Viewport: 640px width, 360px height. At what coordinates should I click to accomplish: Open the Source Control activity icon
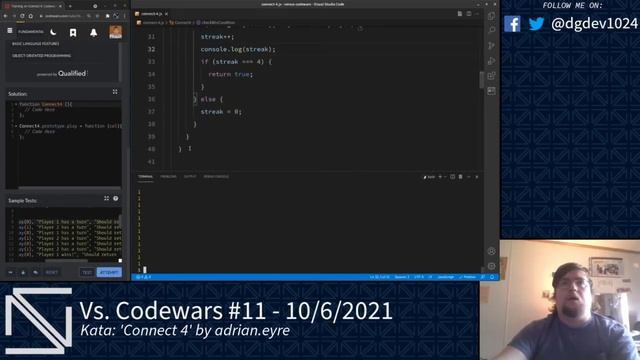click(x=491, y=45)
